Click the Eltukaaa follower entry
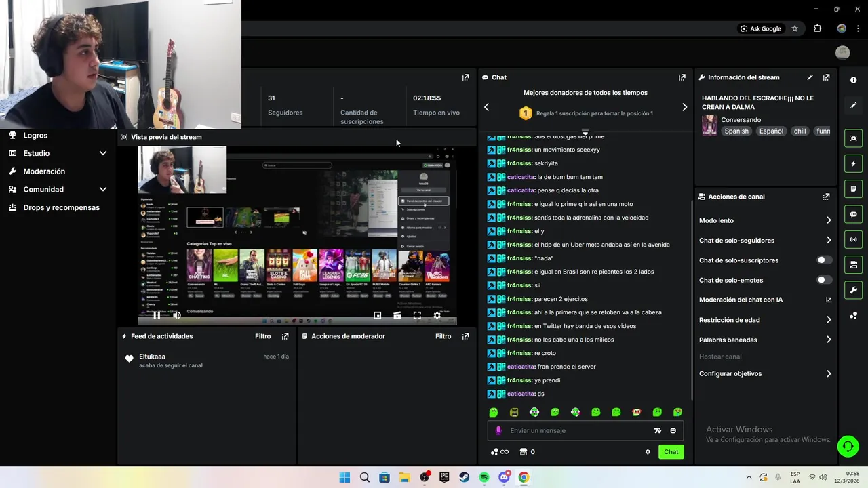This screenshot has height=488, width=868. click(207, 361)
